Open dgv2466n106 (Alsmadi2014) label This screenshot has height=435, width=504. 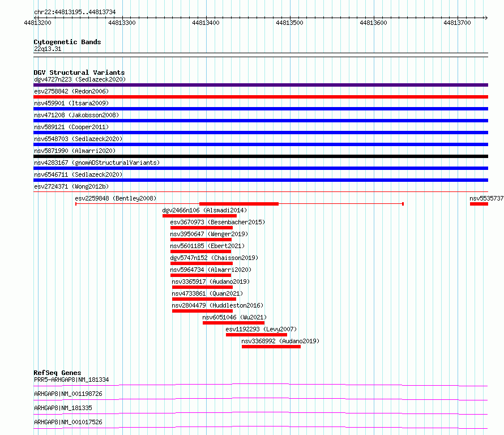pyautogui.click(x=204, y=210)
